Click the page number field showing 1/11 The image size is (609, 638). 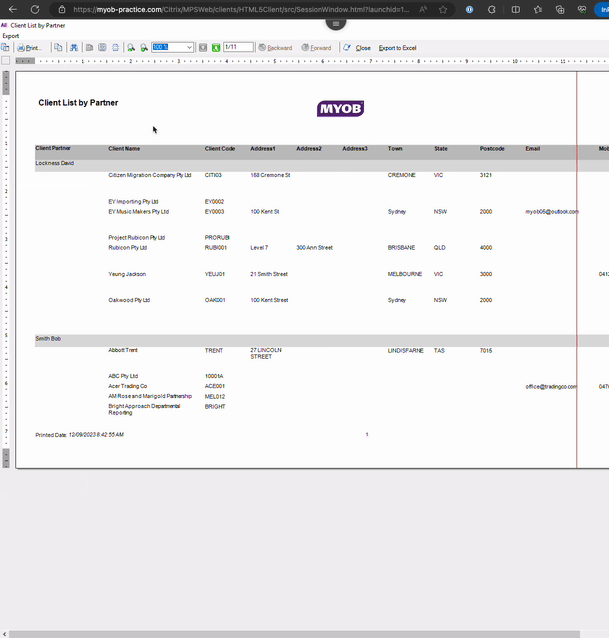[237, 47]
